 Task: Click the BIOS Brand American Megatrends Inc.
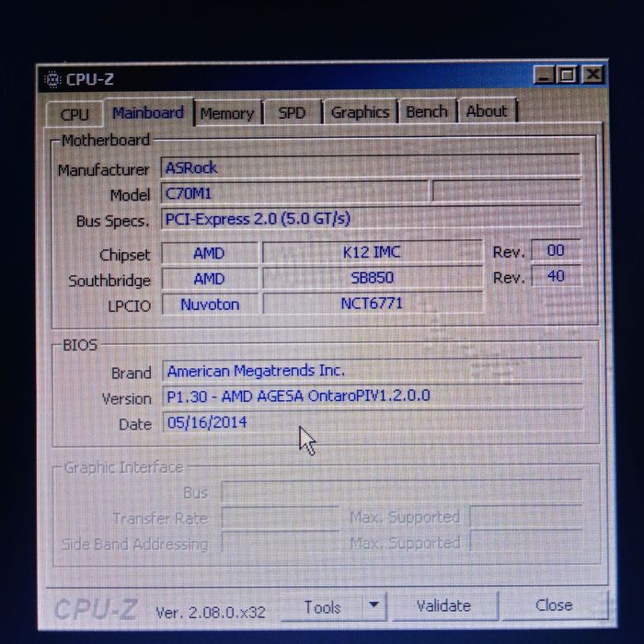[373, 371]
